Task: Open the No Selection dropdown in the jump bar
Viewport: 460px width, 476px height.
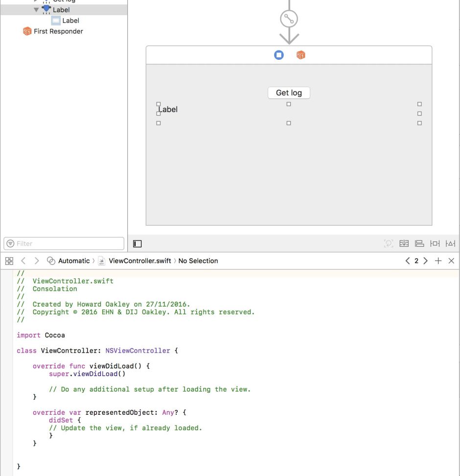Action: point(198,261)
